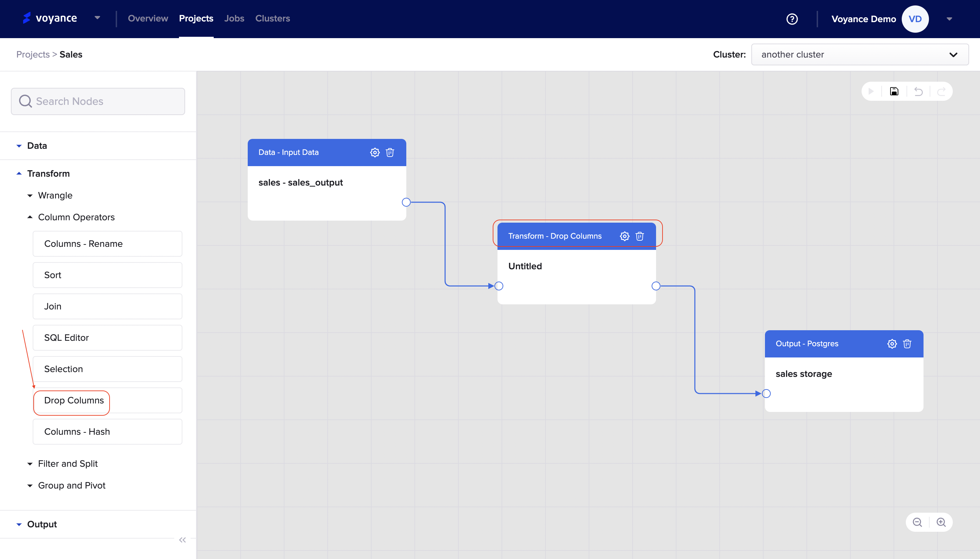The width and height of the screenshot is (980, 559).
Task: Click the input port of Drop Columns node
Action: point(499,286)
